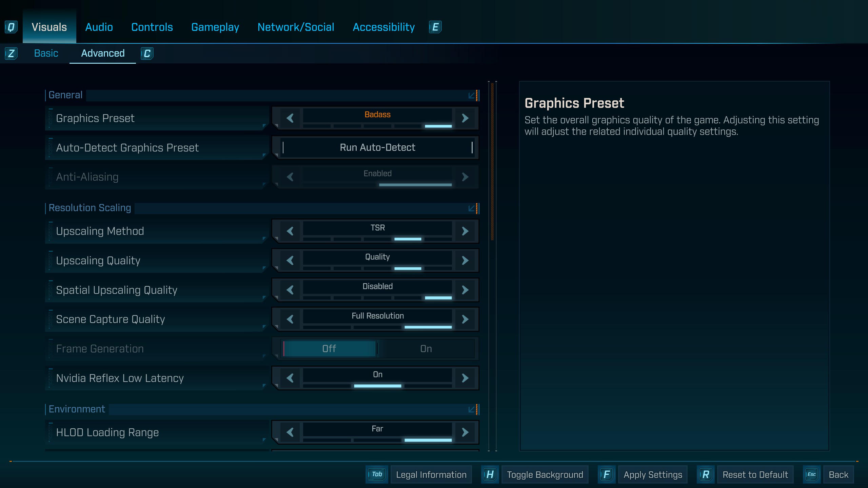Switch to the Basic visuals subtab
868x488 pixels.
tap(46, 54)
